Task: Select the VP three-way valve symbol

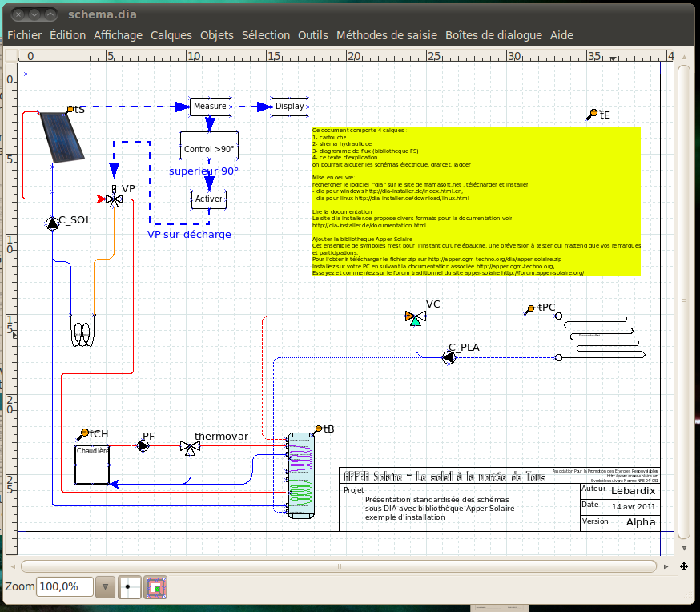Action: coord(113,199)
